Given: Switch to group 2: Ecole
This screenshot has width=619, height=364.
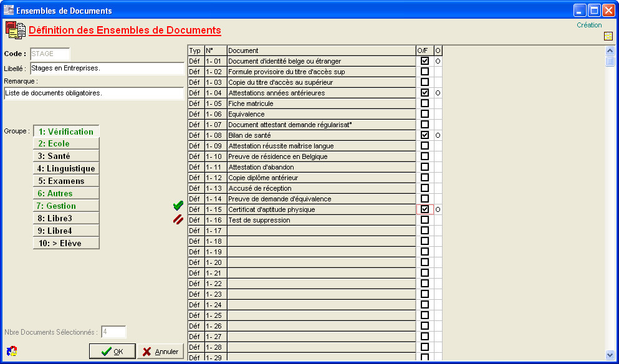Looking at the screenshot, I should coord(66,144).
